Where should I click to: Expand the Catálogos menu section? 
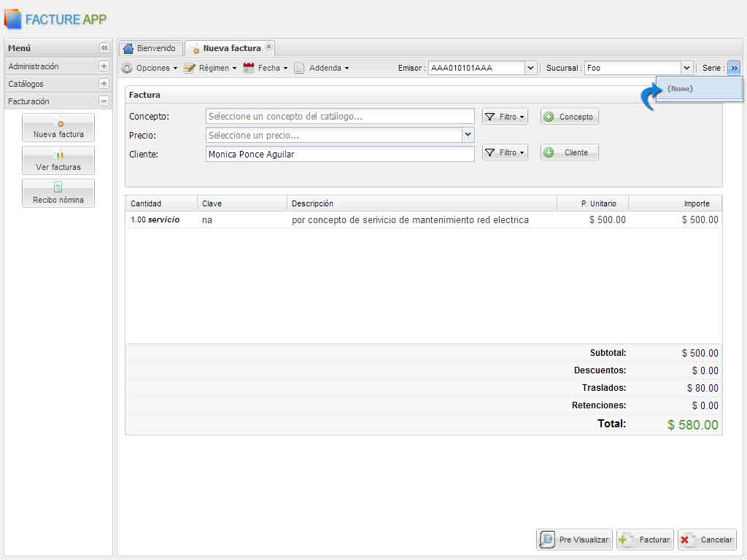[104, 84]
